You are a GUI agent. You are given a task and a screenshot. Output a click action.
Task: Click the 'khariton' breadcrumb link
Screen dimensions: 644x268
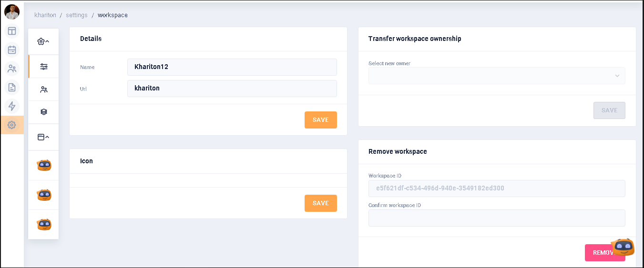[45, 15]
